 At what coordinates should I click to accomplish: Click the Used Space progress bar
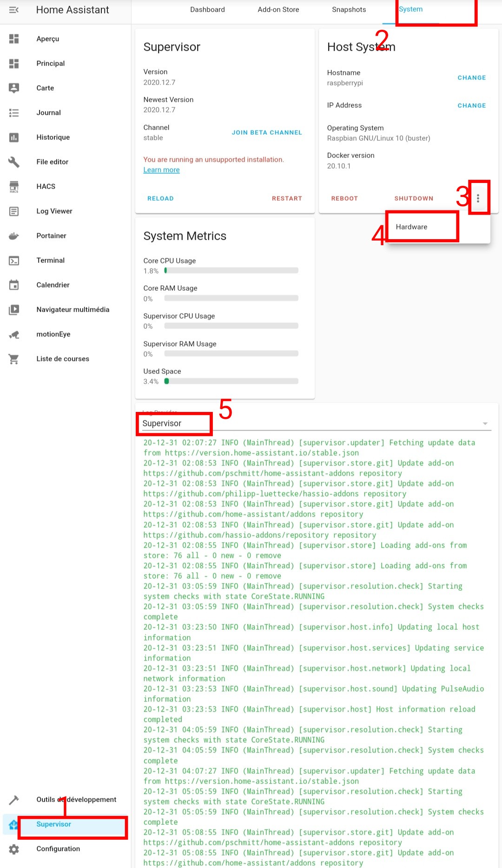(x=231, y=381)
